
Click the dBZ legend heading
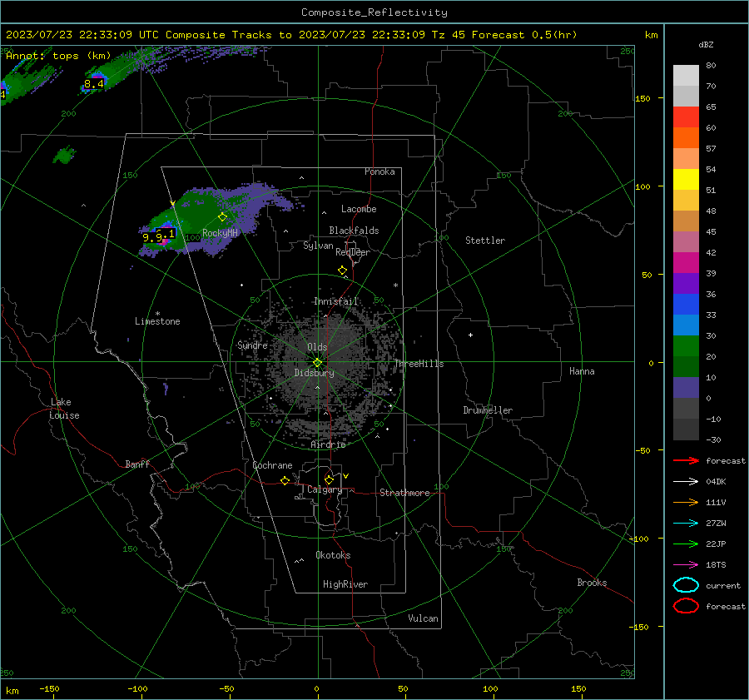pos(706,44)
